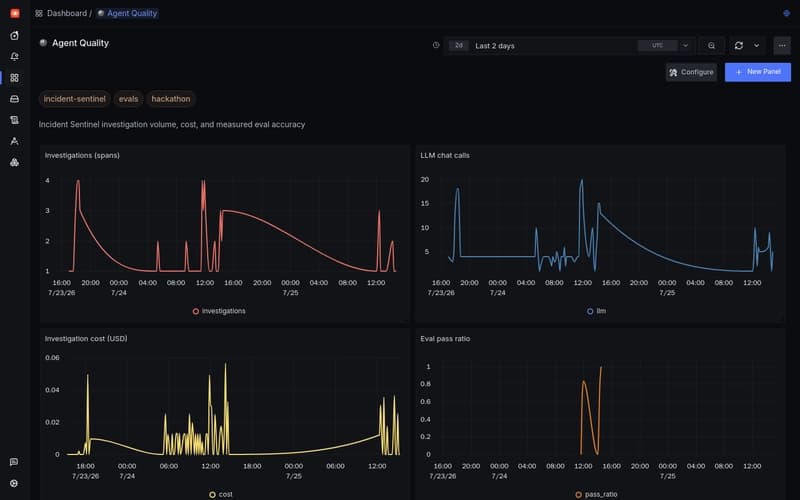Click the Eval pass ratio panel title
Image resolution: width=800 pixels, height=500 pixels.
pos(445,338)
